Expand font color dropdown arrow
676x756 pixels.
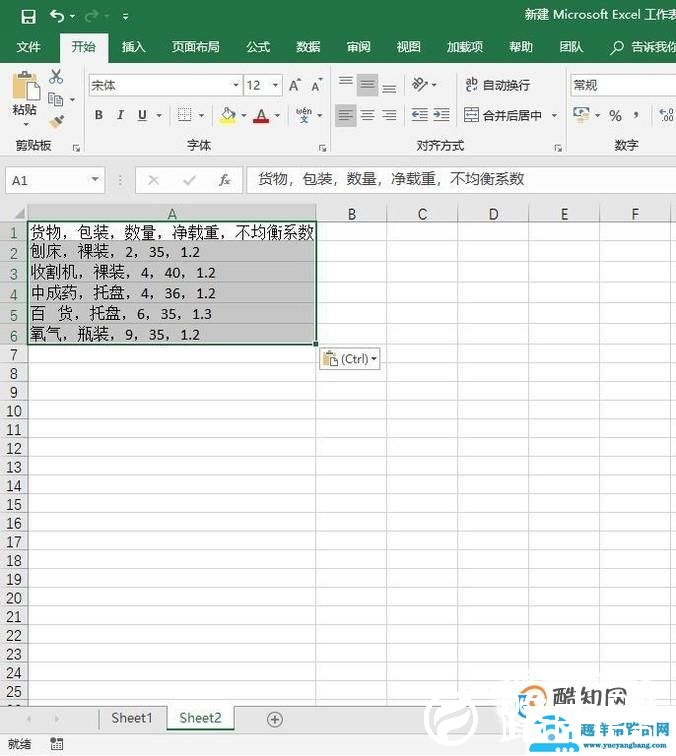(x=277, y=115)
